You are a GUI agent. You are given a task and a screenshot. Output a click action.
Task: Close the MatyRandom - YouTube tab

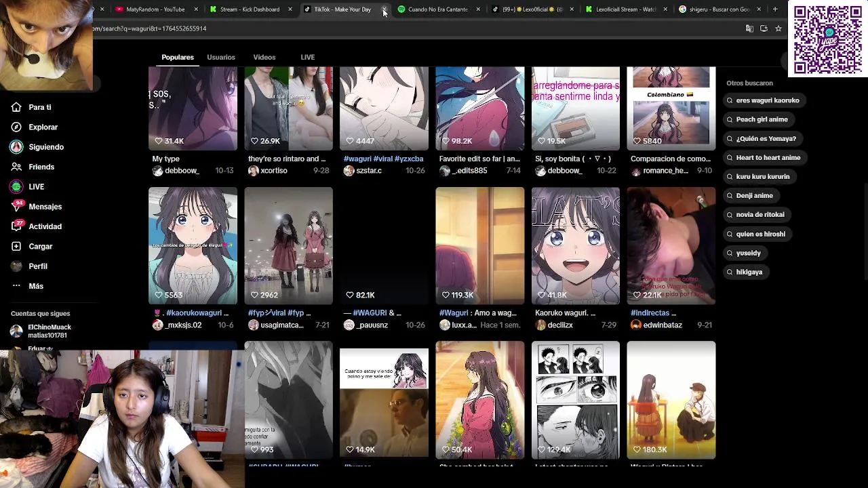196,9
